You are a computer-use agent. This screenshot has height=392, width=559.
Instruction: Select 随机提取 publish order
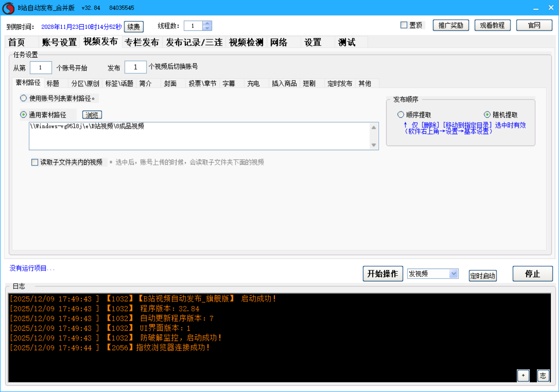(x=487, y=115)
